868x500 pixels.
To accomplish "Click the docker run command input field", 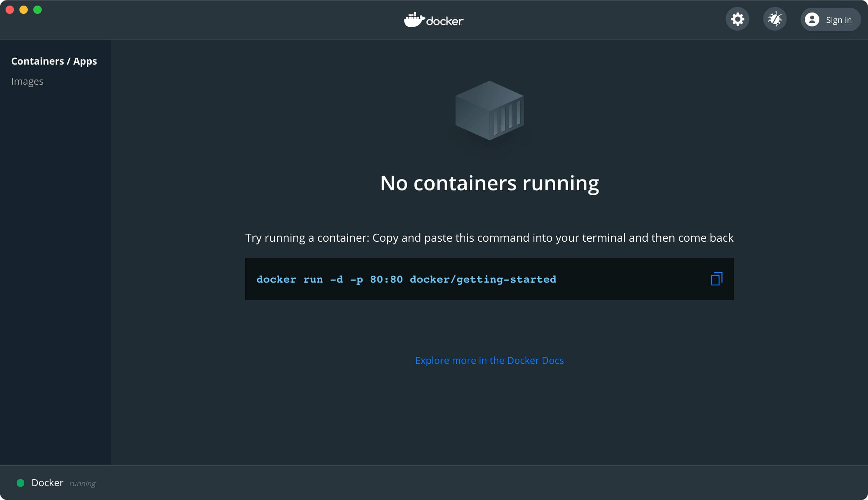I will click(x=489, y=279).
